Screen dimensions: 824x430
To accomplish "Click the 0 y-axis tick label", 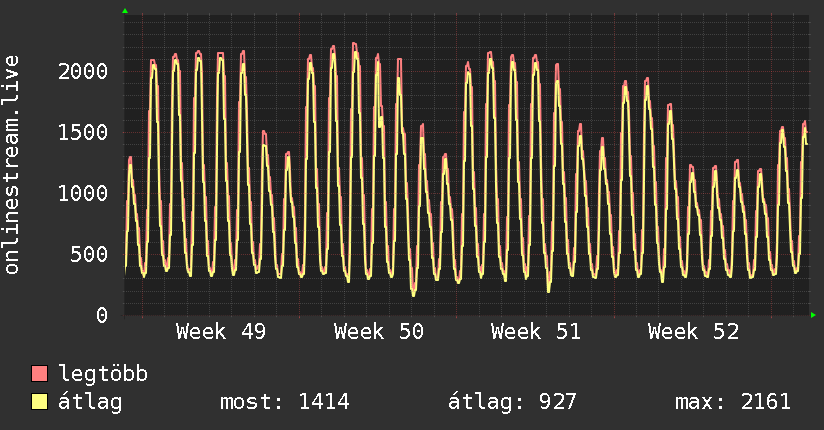I will click(102, 315).
